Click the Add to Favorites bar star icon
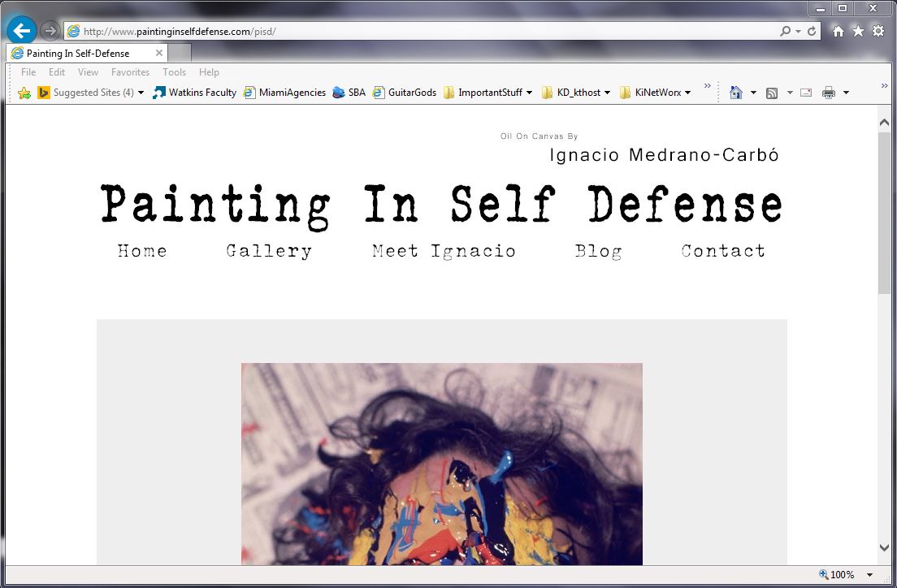897x588 pixels. 24,93
